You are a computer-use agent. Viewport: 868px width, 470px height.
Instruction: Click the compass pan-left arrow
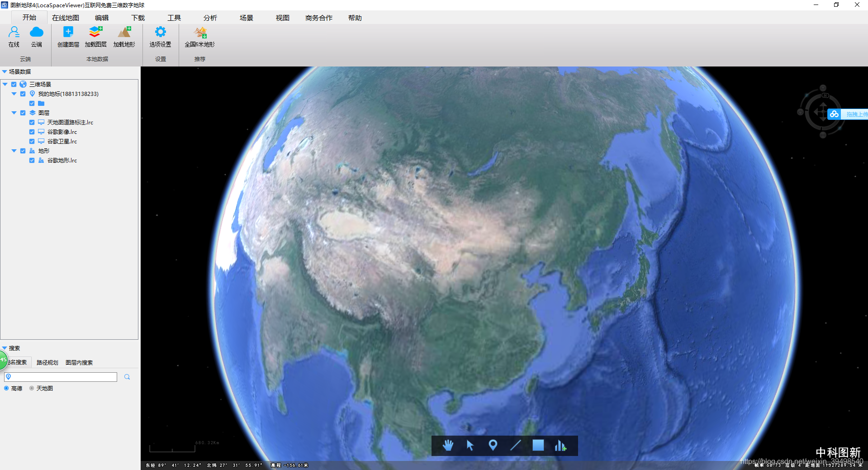815,112
